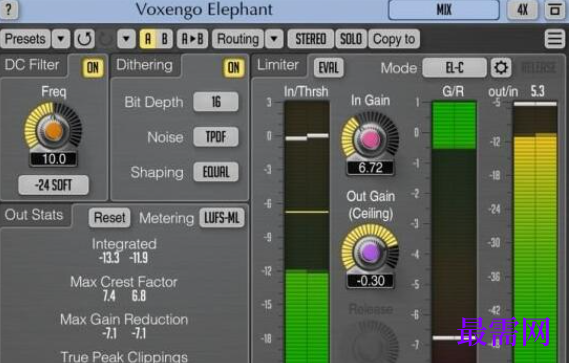
Task: Select state B
Action: (x=164, y=39)
